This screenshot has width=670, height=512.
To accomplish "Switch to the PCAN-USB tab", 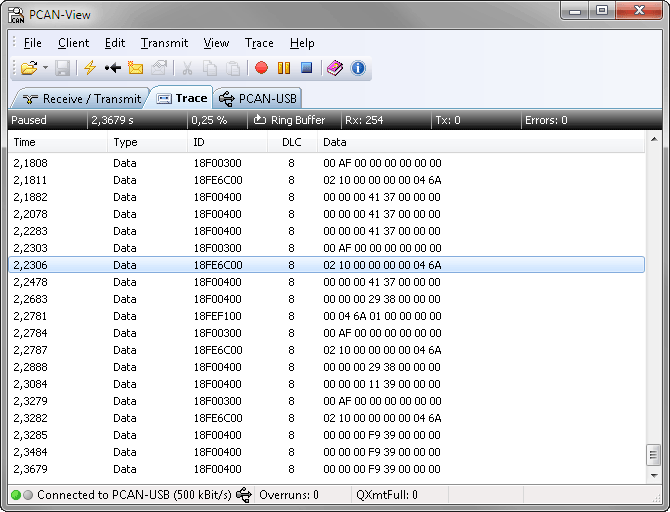I will (258, 99).
